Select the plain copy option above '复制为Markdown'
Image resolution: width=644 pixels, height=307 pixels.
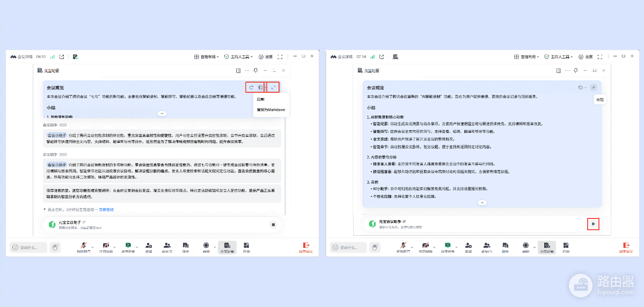click(260, 99)
